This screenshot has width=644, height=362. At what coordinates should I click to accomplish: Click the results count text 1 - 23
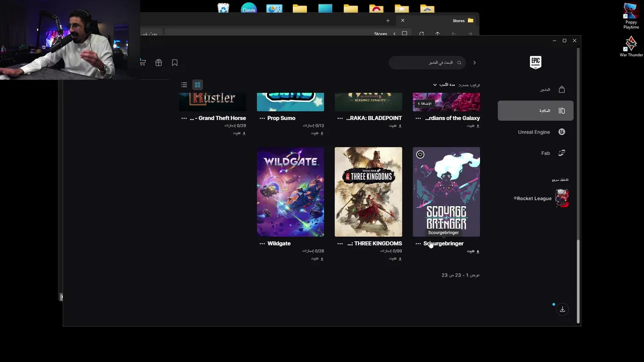460,275
